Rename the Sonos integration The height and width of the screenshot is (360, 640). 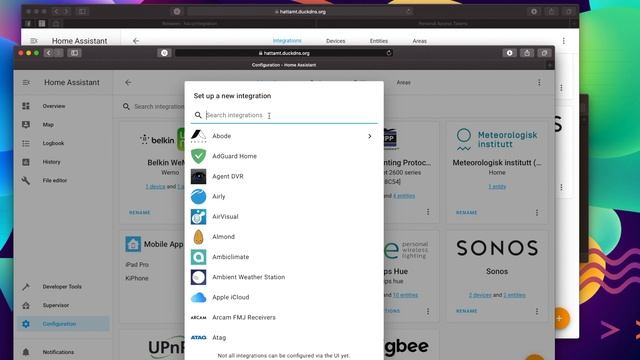[467, 311]
